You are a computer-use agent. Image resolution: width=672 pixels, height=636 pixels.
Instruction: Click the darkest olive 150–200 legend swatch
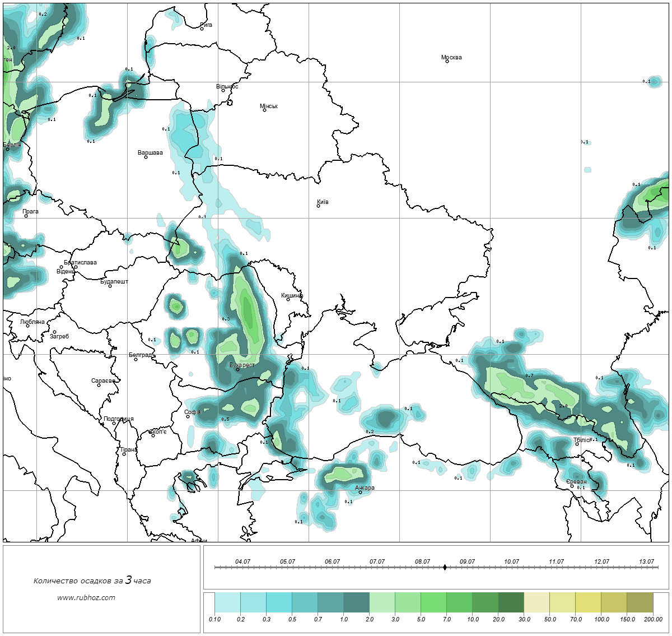pos(640,603)
